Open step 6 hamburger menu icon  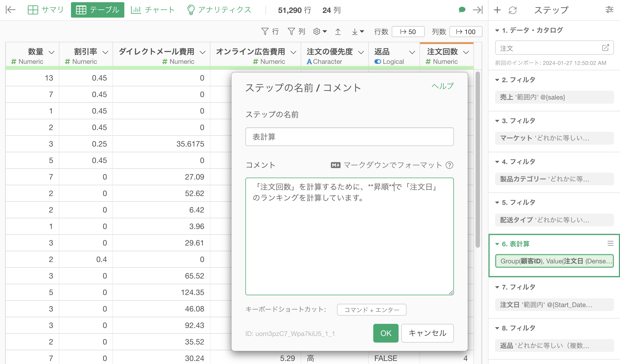coord(610,243)
